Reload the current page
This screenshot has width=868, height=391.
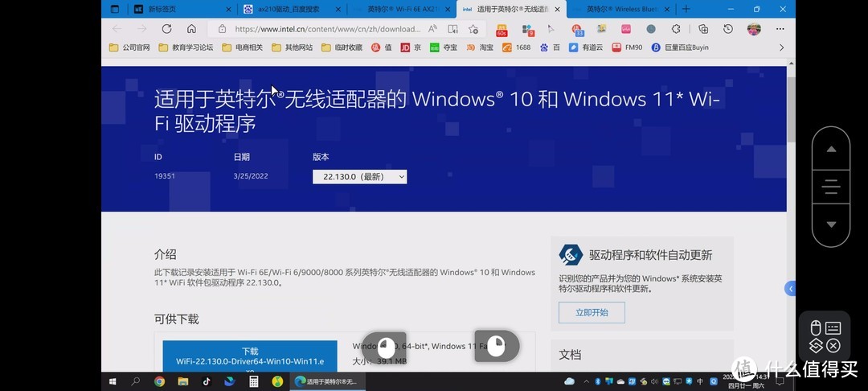tap(166, 29)
